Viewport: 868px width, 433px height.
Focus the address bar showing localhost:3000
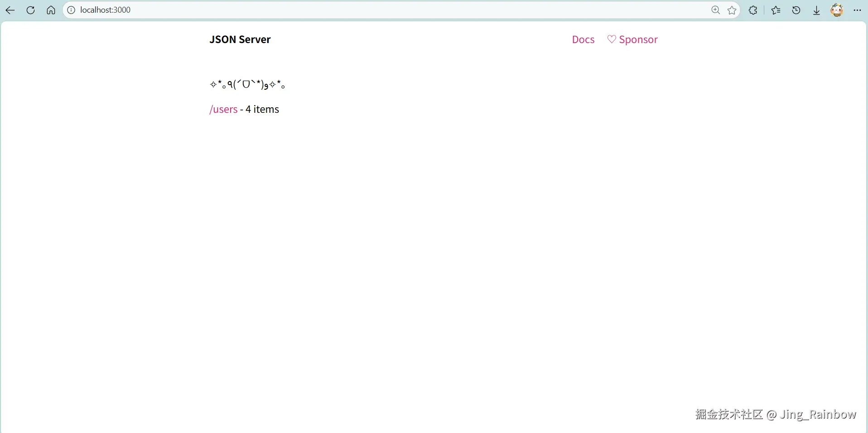click(362, 10)
